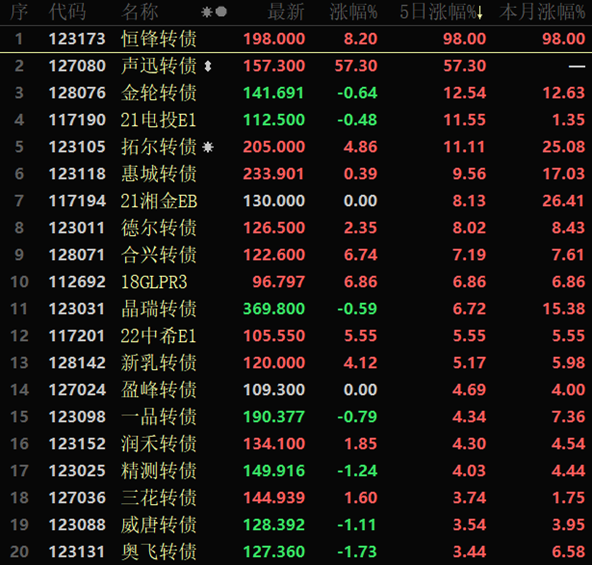Sort list by 最新 price column
Image resolution: width=592 pixels, height=565 pixels.
click(x=286, y=12)
